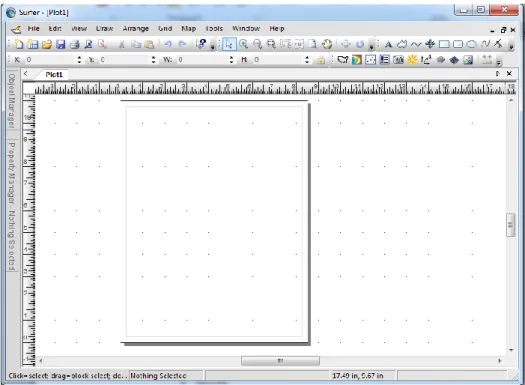Open the View menu
Viewport: 525px width, 385px height.
(x=79, y=29)
